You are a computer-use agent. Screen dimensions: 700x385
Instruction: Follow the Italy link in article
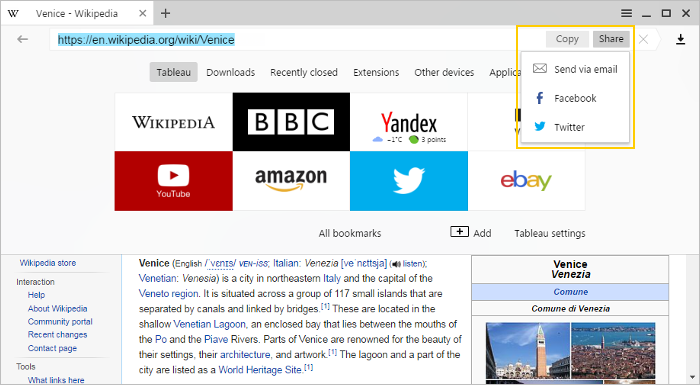click(x=332, y=278)
